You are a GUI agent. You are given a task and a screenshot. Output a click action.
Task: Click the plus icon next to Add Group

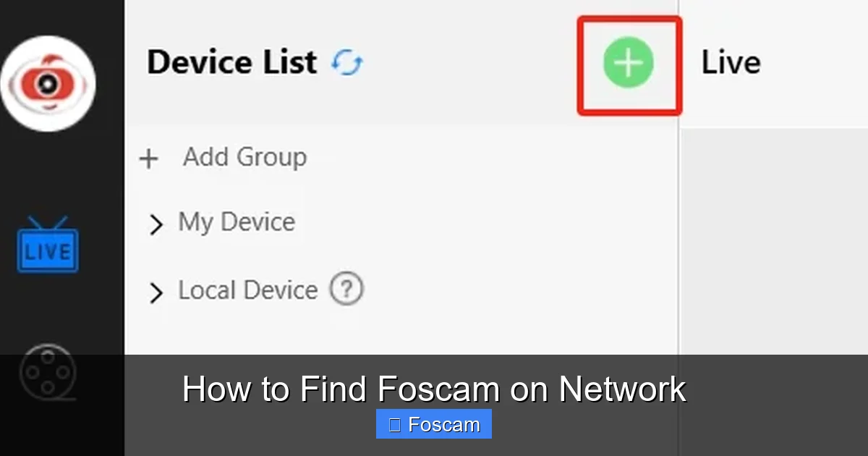[x=149, y=158]
